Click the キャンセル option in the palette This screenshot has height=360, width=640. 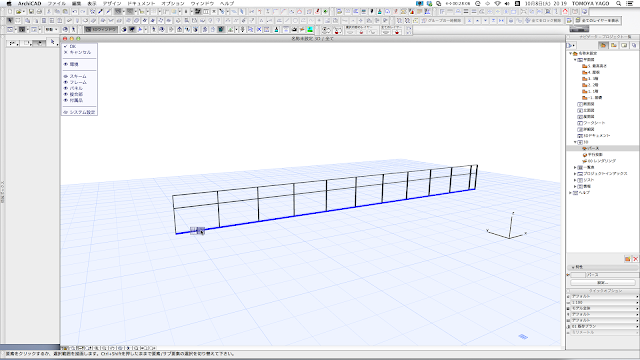80,52
